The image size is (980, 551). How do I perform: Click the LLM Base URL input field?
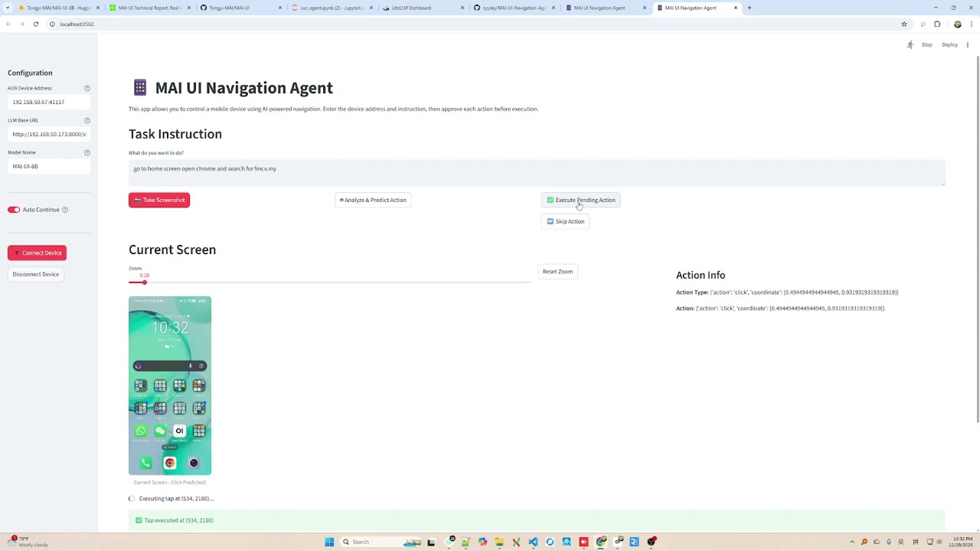[49, 134]
